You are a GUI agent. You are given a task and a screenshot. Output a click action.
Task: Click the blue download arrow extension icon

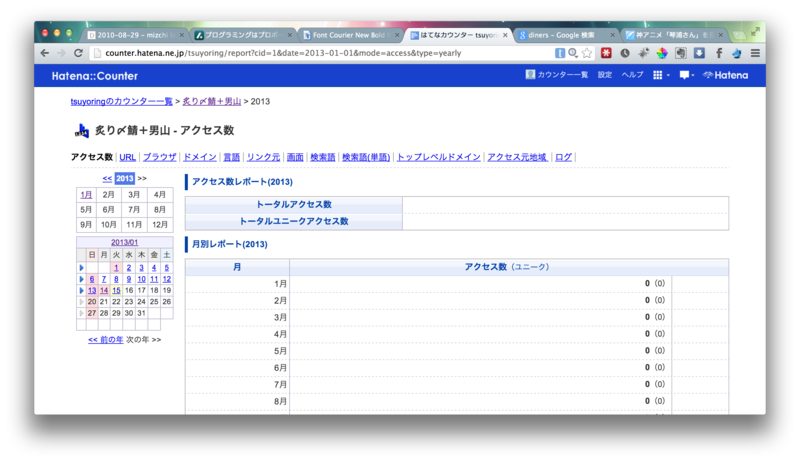[699, 53]
